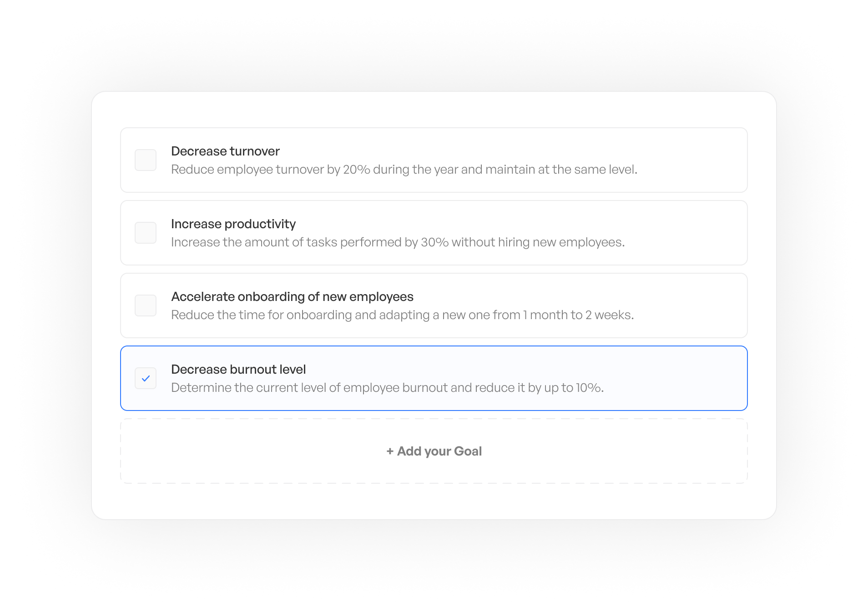Choose the Increase productivity goal card

434,233
